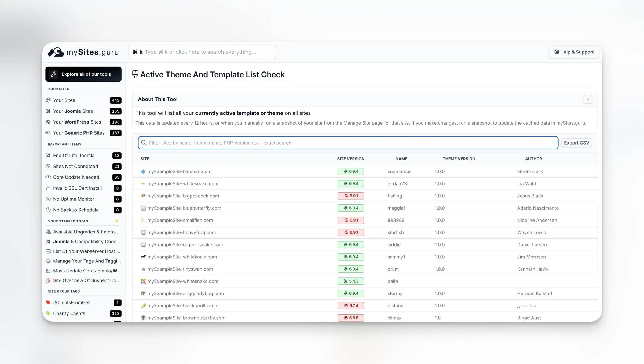The width and height of the screenshot is (644, 364).
Task: Dismiss the About This Tool panel
Action: (587, 99)
